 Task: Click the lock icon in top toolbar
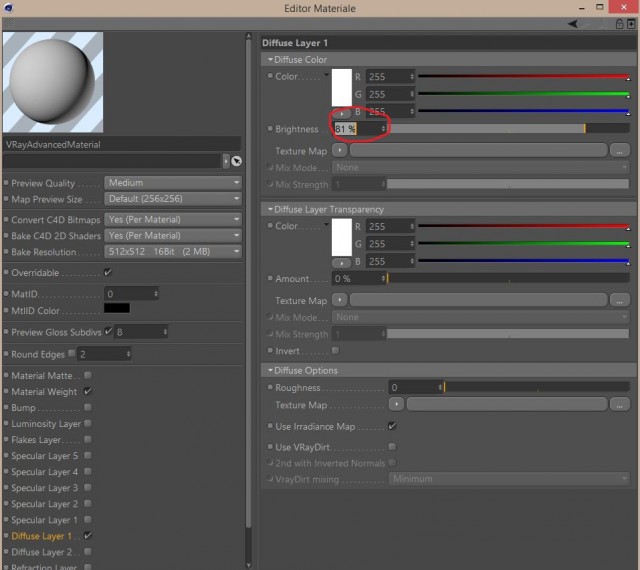point(619,24)
